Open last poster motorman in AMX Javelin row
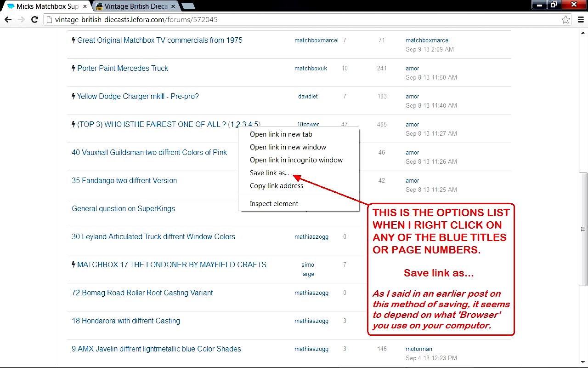Image resolution: width=588 pixels, height=368 pixels. coord(419,349)
